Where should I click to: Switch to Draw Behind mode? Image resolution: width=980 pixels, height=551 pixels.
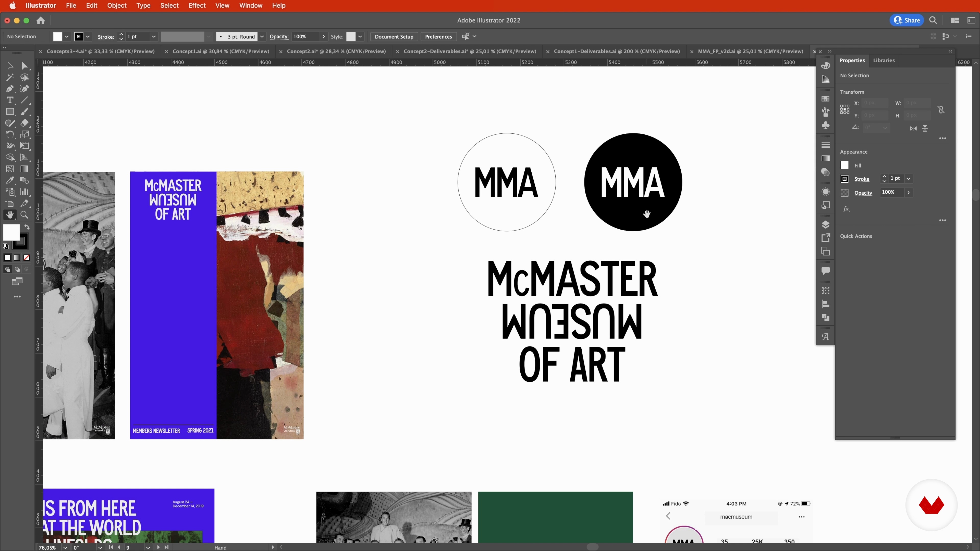(17, 269)
